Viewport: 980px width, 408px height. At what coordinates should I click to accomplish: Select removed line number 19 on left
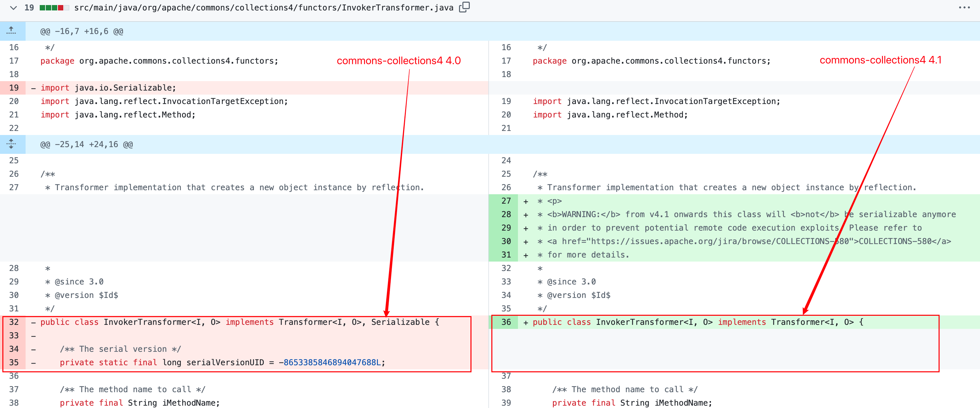pyautogui.click(x=14, y=88)
